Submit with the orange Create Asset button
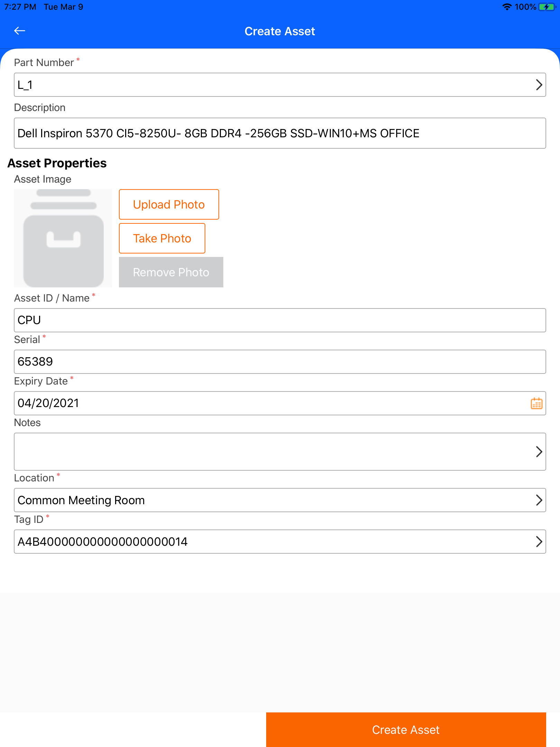The height and width of the screenshot is (747, 560). click(x=406, y=730)
